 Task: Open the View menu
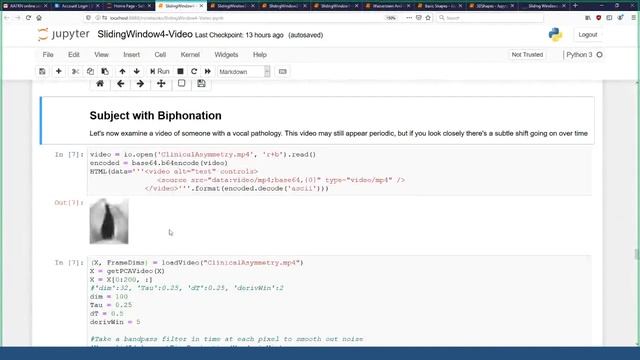[101, 55]
